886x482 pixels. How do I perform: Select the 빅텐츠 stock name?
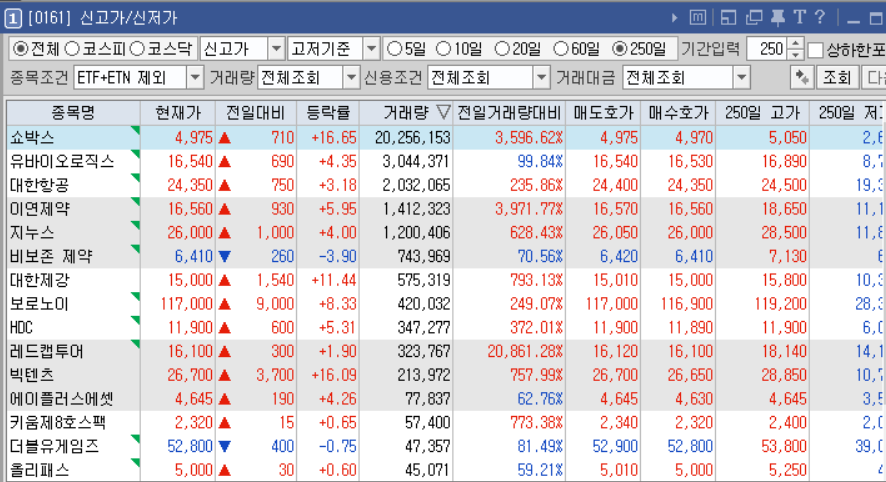(32, 375)
